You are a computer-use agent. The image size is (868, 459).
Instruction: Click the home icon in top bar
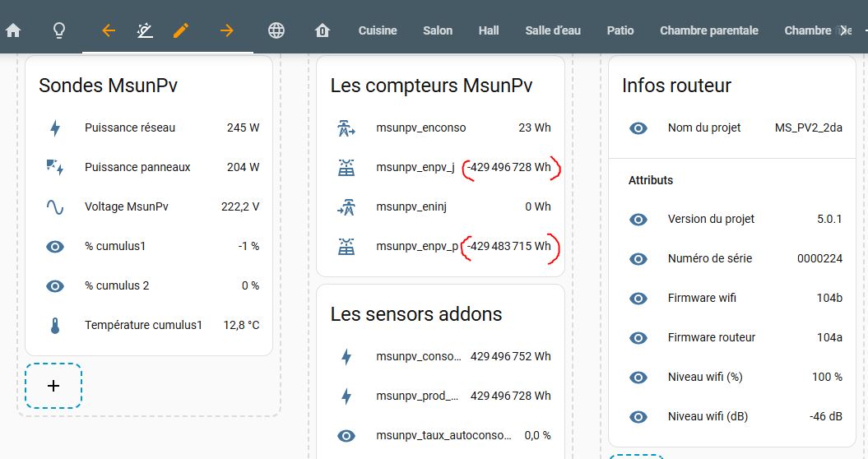(13, 30)
